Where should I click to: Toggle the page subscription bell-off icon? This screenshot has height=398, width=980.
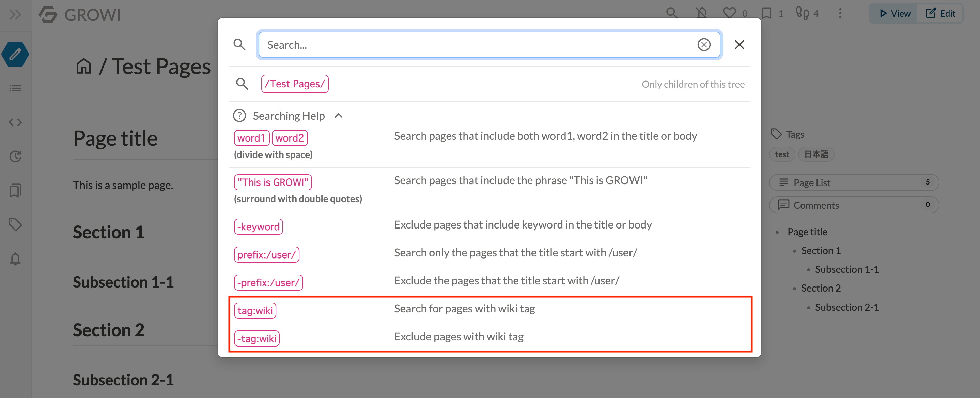point(701,13)
